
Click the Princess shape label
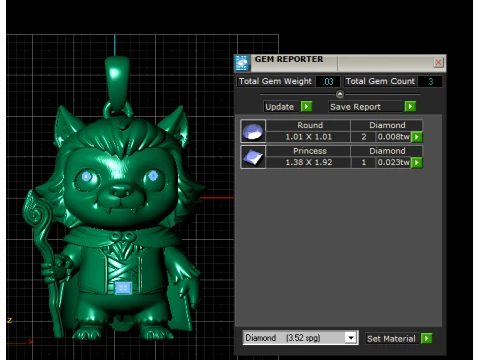click(x=310, y=151)
